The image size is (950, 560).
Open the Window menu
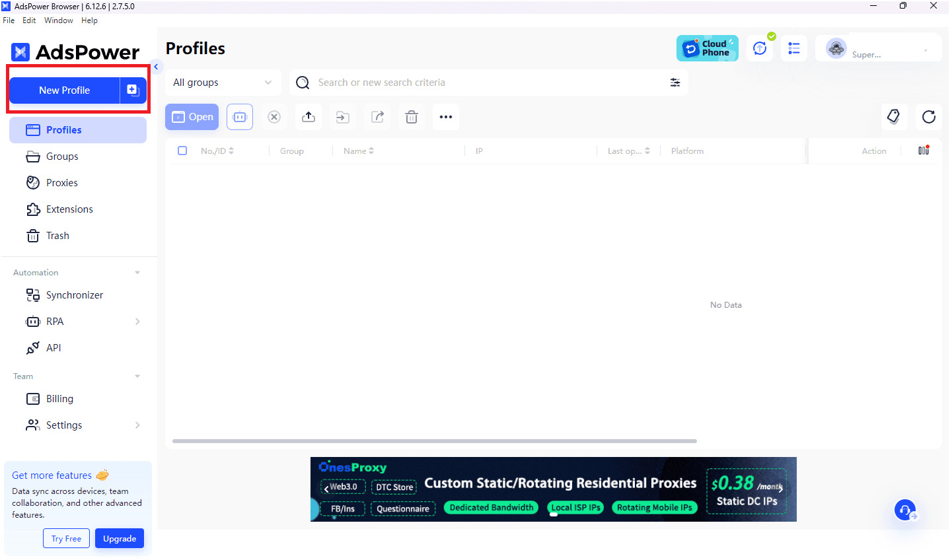[x=58, y=20]
